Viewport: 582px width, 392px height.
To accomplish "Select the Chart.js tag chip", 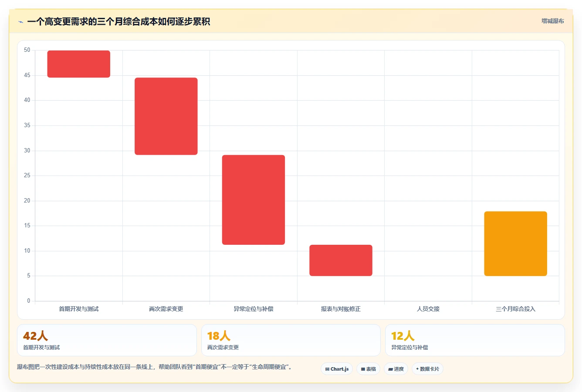I will click(337, 369).
